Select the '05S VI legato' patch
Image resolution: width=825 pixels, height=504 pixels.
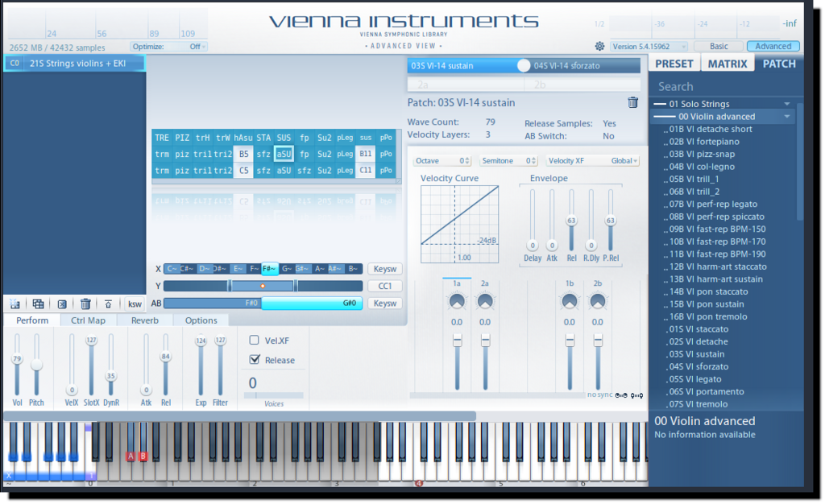click(x=694, y=379)
